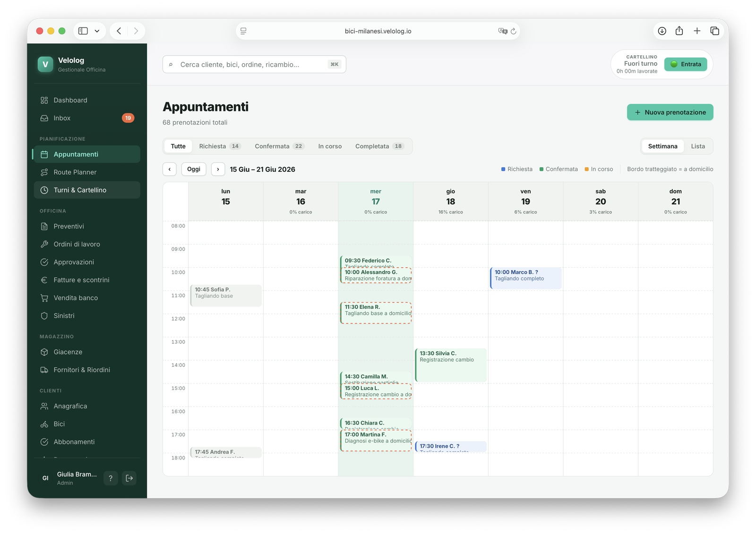Click the Ordini di lavoro wrench icon
Screen dimensions: 756x534
[44, 244]
